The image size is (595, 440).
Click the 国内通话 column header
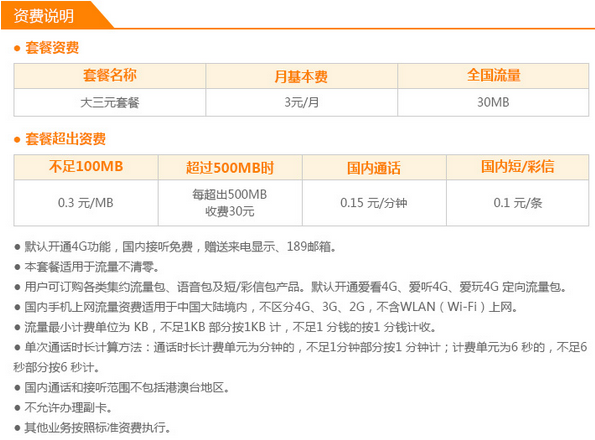coord(374,167)
